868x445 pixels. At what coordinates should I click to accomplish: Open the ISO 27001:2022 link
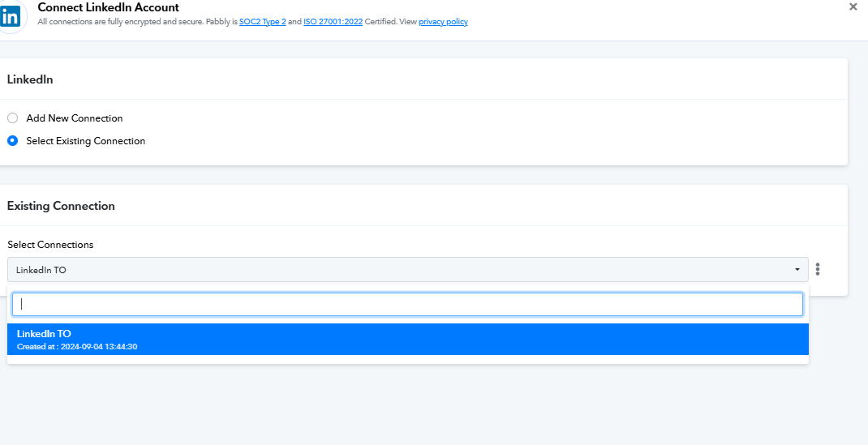tap(333, 22)
